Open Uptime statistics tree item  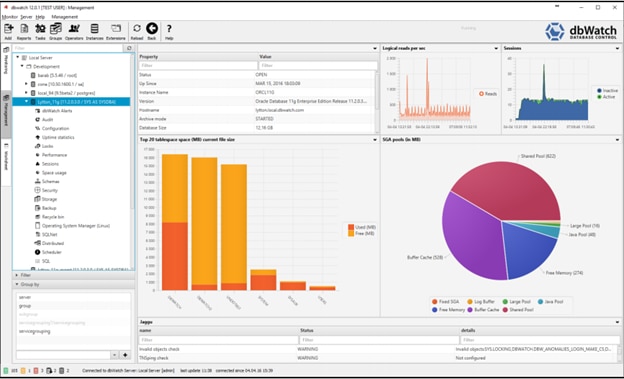pyautogui.click(x=58, y=137)
